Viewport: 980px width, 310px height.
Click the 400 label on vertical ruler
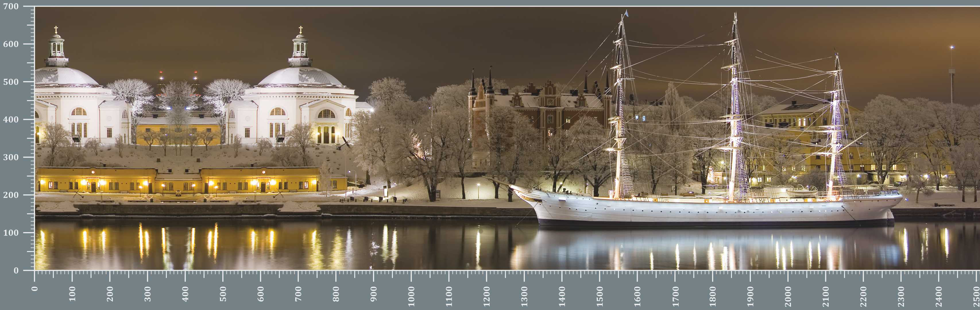[11, 120]
